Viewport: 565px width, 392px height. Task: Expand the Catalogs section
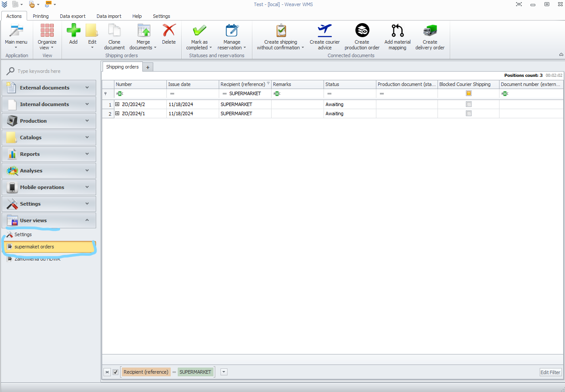pos(49,138)
